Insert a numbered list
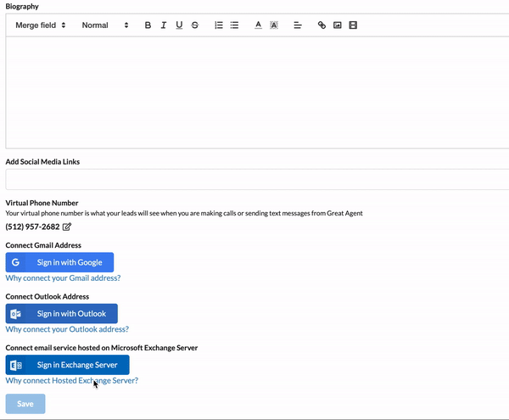 [x=219, y=25]
